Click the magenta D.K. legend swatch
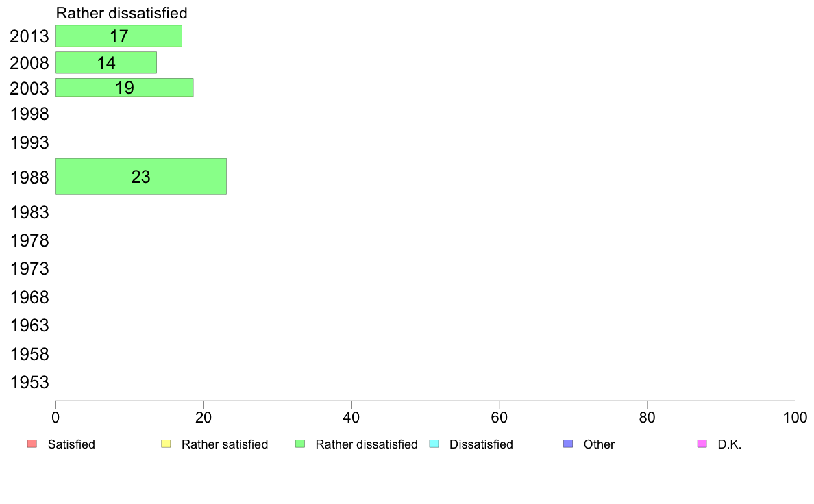Viewport: 814px width, 504px height. [702, 444]
